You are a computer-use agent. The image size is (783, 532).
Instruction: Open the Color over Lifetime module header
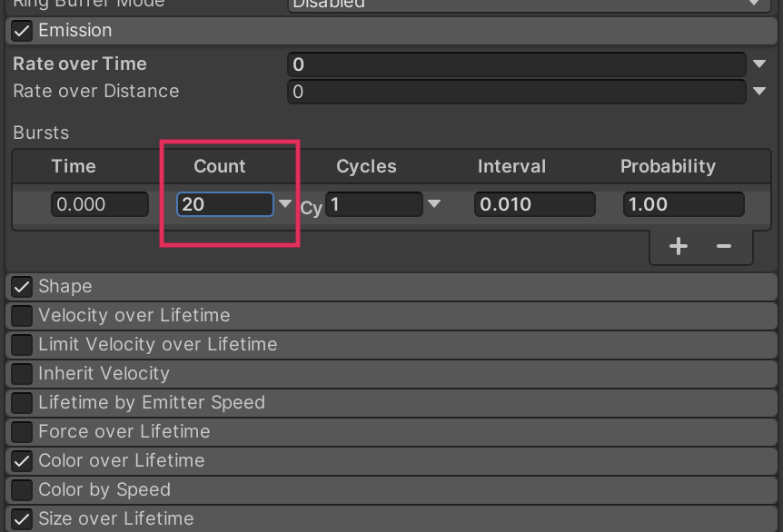pyautogui.click(x=122, y=461)
